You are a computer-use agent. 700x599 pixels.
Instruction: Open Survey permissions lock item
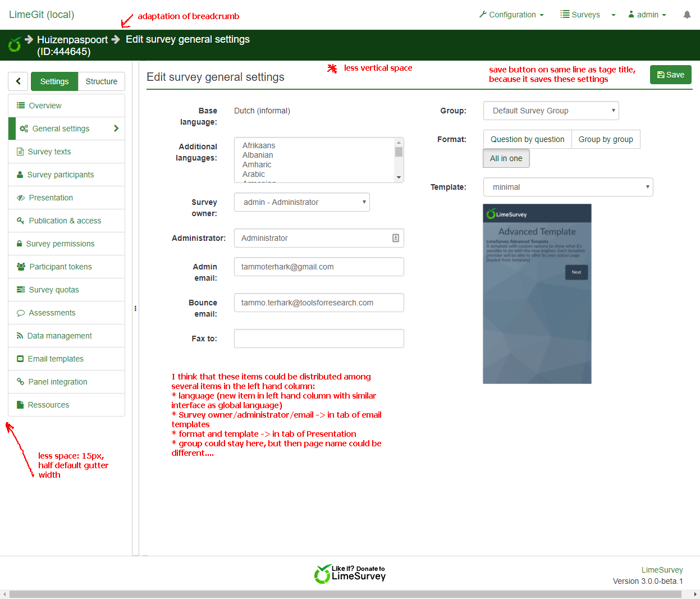coord(60,244)
